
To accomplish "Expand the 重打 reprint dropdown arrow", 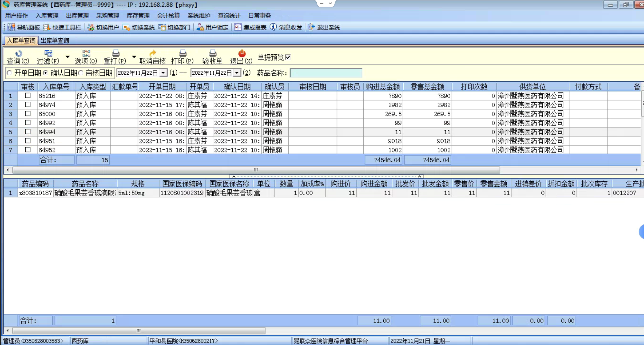I will click(134, 57).
